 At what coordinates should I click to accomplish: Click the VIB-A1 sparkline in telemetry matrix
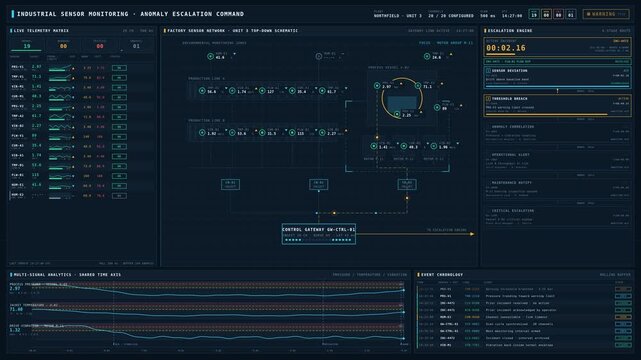click(x=60, y=156)
